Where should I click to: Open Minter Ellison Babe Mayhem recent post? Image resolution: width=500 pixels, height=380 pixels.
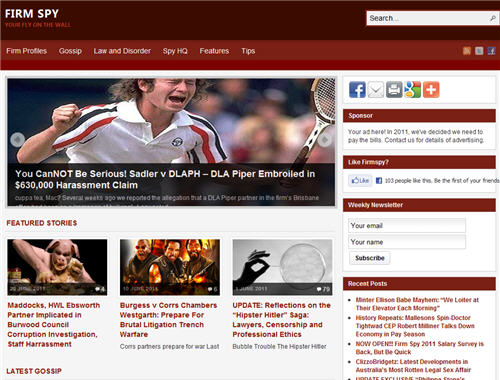point(417,304)
